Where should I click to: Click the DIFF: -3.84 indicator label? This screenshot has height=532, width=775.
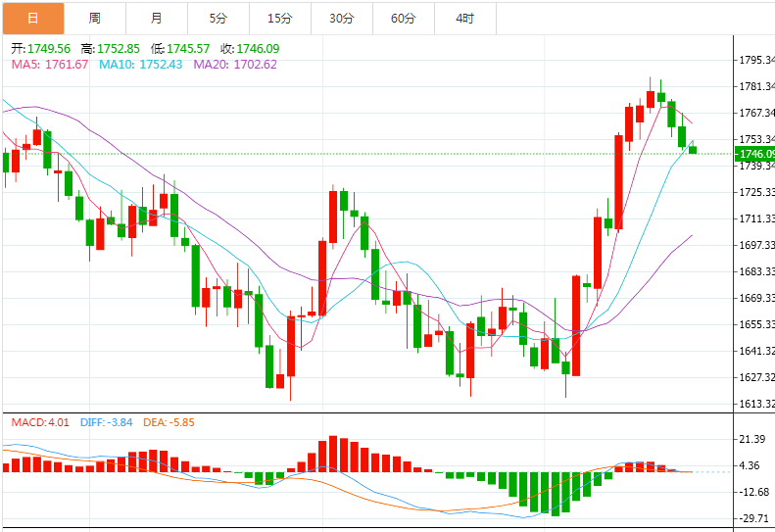[106, 422]
